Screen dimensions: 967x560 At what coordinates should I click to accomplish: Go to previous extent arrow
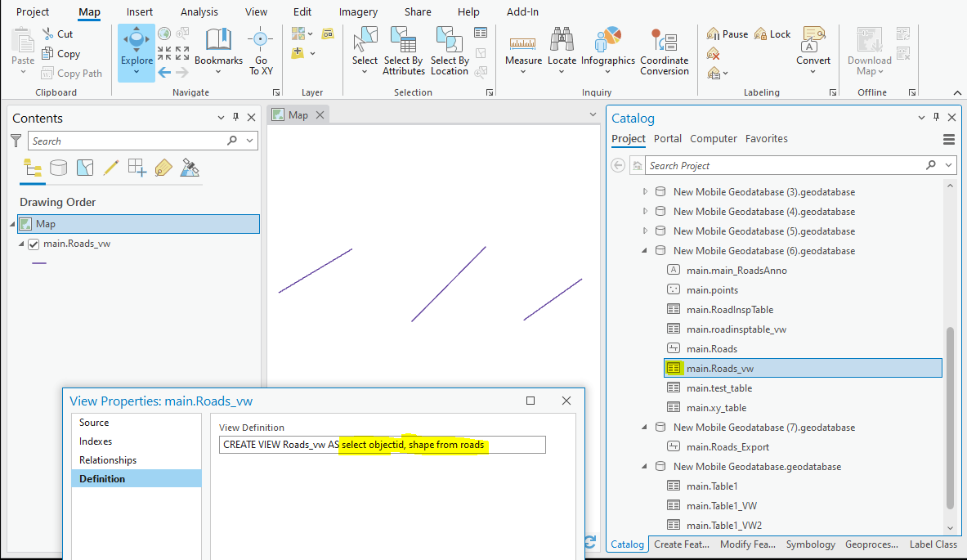pos(164,73)
